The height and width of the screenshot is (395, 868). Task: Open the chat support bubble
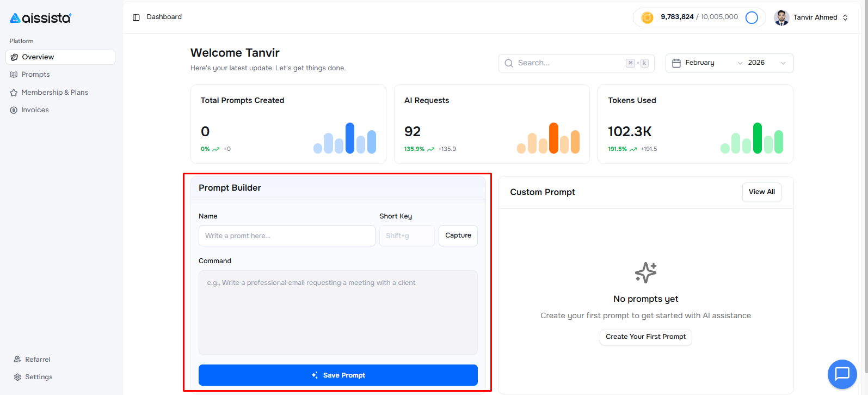[x=842, y=374]
